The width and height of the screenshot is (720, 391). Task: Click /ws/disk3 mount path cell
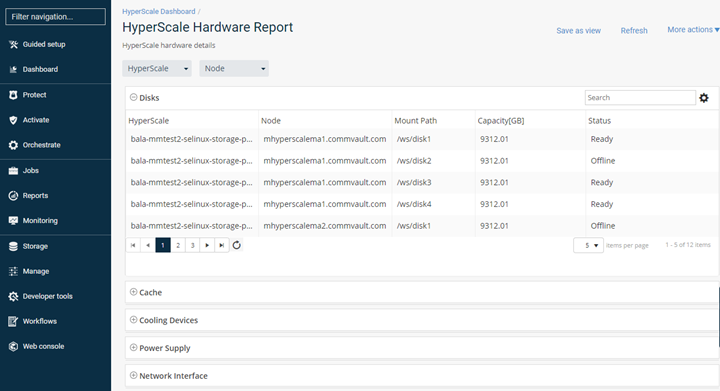(x=414, y=183)
